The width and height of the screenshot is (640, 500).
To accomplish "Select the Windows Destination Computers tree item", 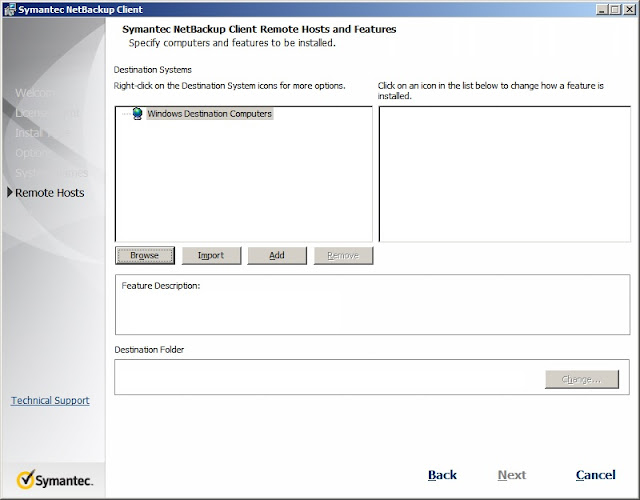I will click(209, 113).
